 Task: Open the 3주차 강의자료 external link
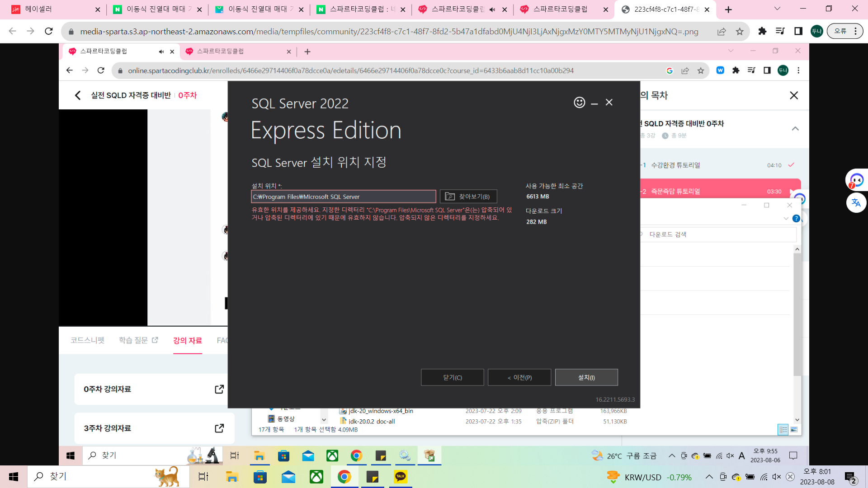(219, 428)
